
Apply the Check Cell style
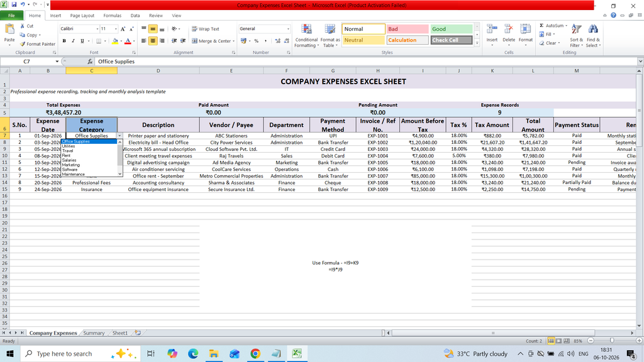coord(452,40)
